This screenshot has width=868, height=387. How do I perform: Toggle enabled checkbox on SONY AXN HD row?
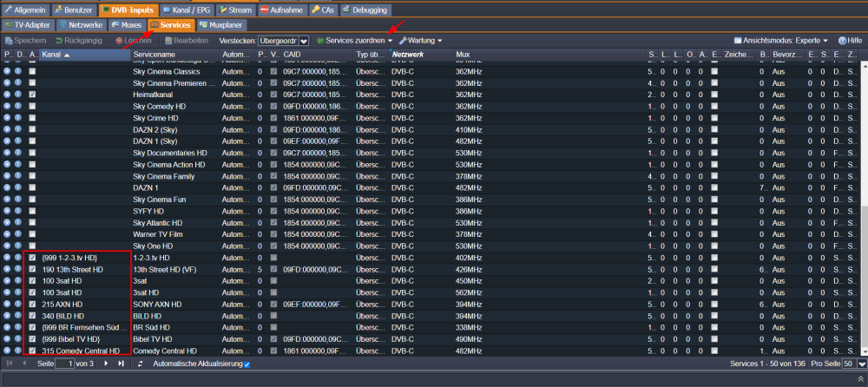click(x=33, y=304)
